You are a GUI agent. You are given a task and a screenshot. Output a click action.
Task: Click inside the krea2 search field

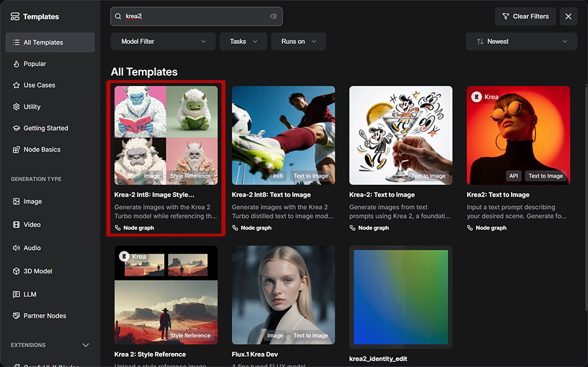(x=196, y=17)
